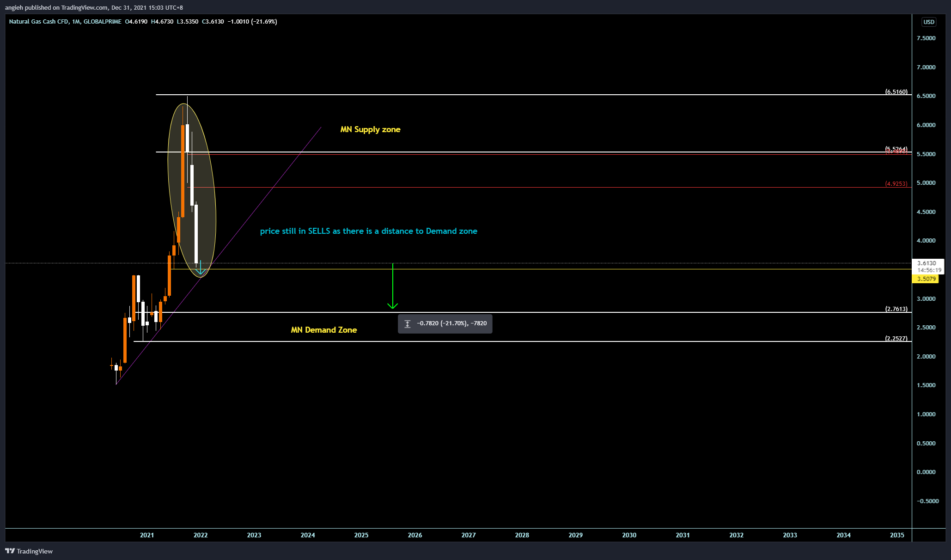The height and width of the screenshot is (560, 951).
Task: Click the USD currency button
Action: pos(928,22)
